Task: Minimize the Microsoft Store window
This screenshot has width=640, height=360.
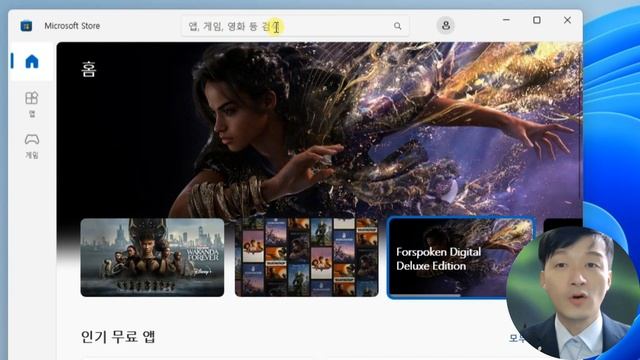Action: click(x=506, y=20)
